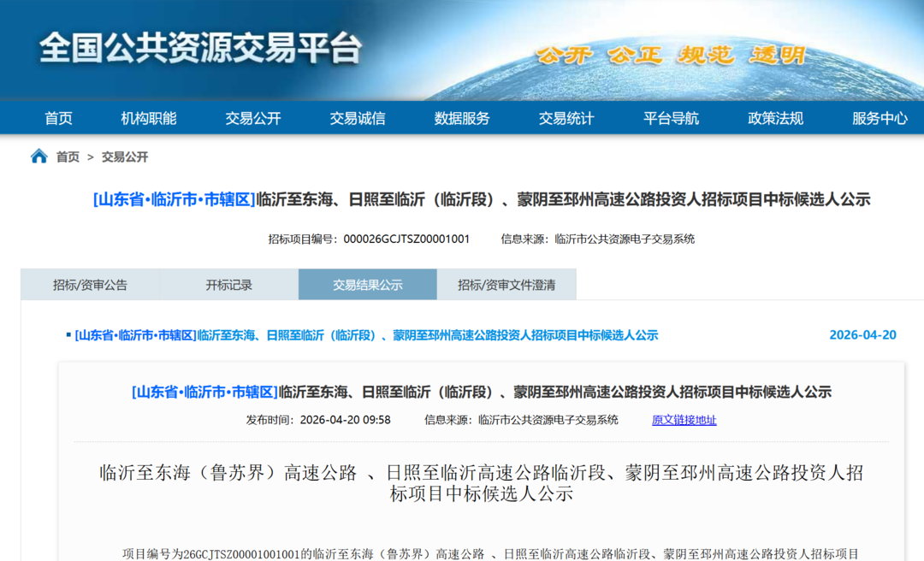Viewport: 924px width, 561px height.
Task: Click the diamond icon beside 首页
Action: coord(35,117)
